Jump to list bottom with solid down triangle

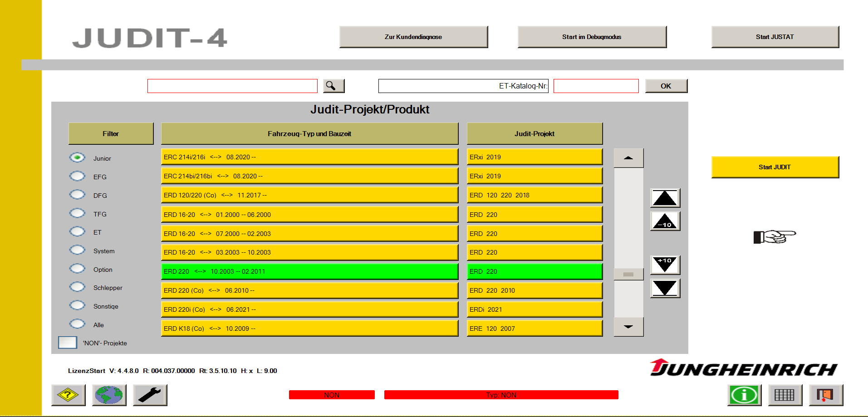click(x=665, y=288)
